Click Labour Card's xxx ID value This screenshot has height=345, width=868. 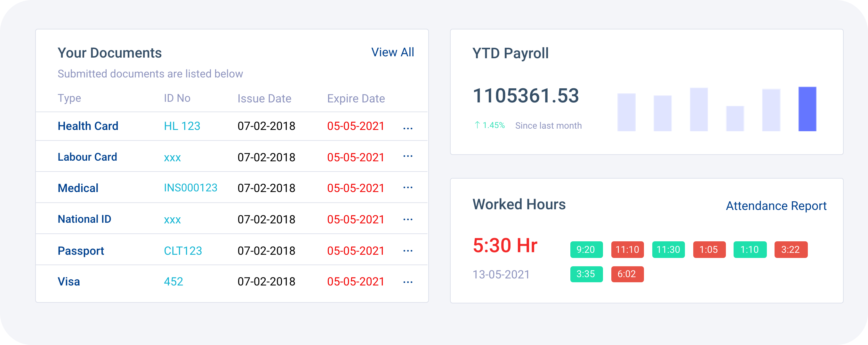coord(172,158)
